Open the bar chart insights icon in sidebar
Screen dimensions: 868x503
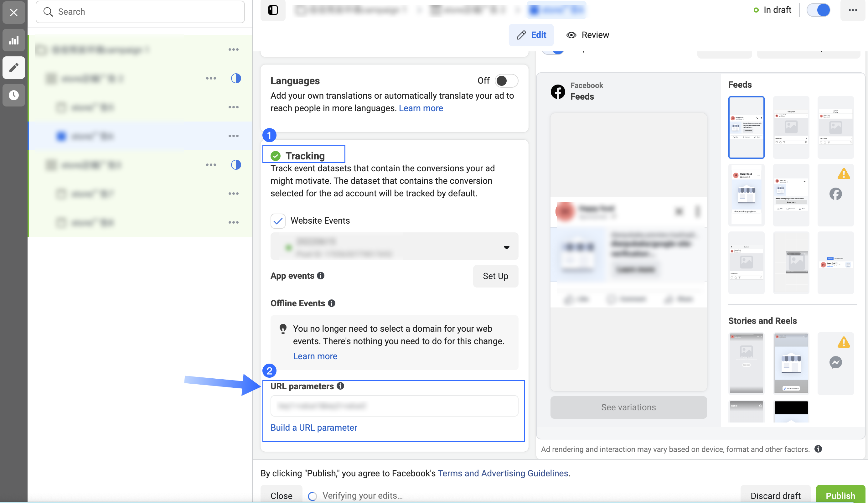click(x=14, y=41)
